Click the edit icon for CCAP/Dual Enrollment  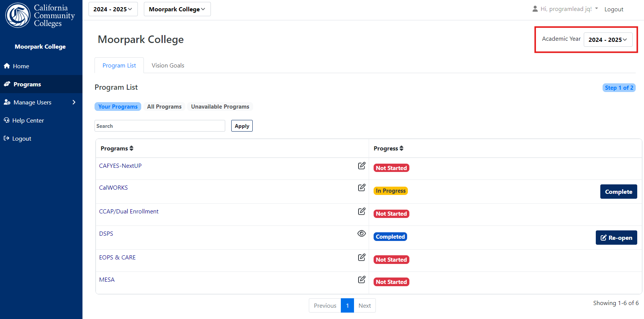pyautogui.click(x=362, y=211)
